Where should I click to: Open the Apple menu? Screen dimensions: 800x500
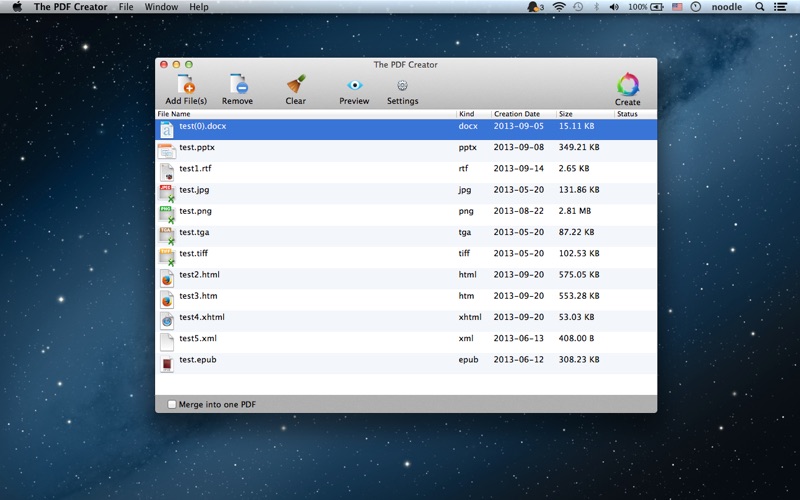[17, 7]
